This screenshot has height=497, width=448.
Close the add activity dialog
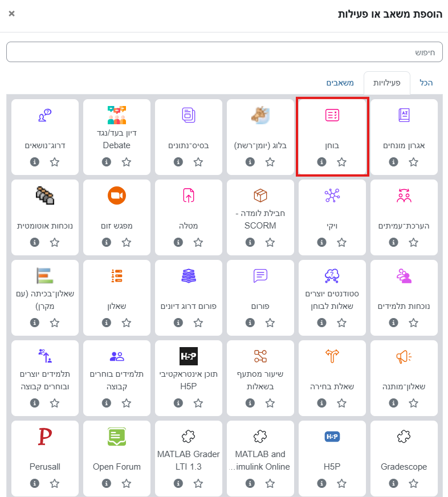click(12, 14)
